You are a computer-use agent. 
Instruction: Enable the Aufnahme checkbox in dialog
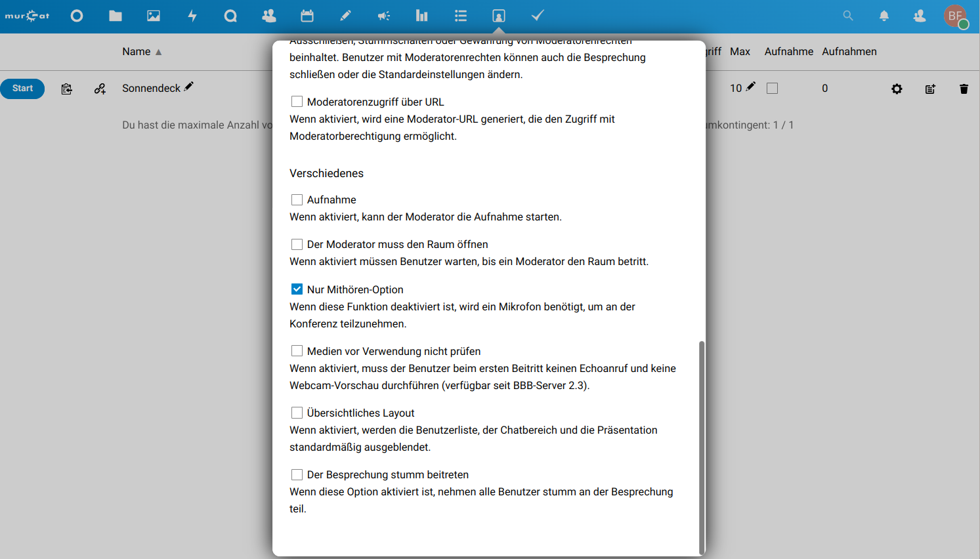pyautogui.click(x=297, y=199)
